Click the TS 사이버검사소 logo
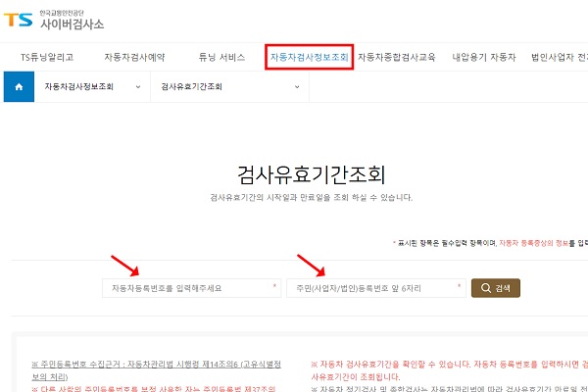Image resolution: width=588 pixels, height=392 pixels. (54, 21)
